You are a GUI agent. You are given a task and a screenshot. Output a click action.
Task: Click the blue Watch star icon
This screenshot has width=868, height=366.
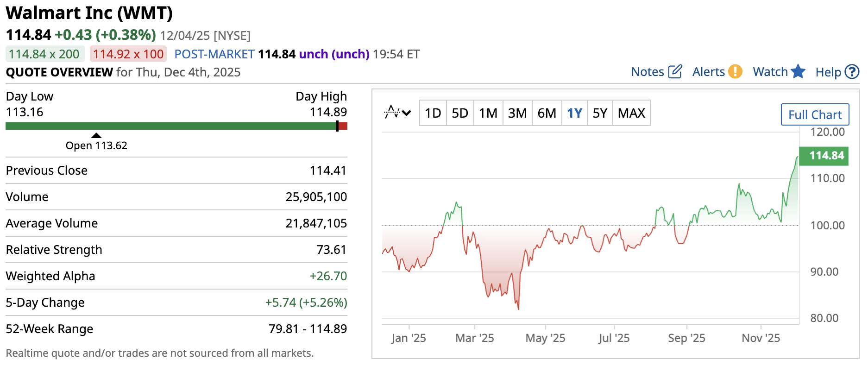(798, 72)
